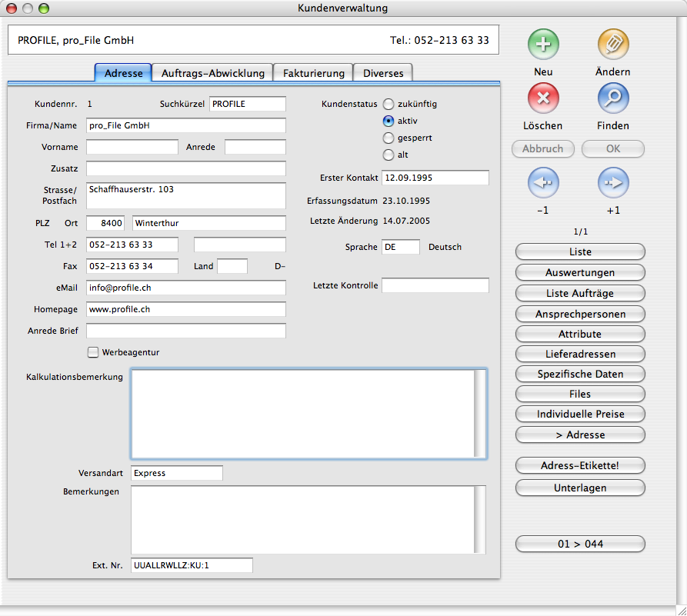Show the Diverses tab

tap(383, 73)
